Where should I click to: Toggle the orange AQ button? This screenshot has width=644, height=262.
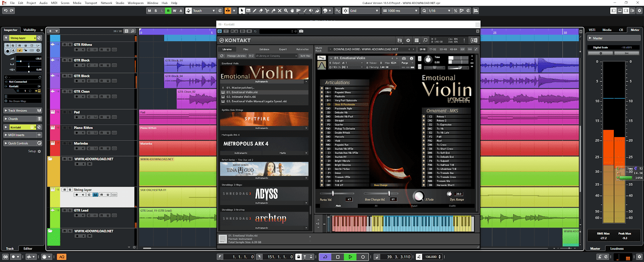[62, 257]
